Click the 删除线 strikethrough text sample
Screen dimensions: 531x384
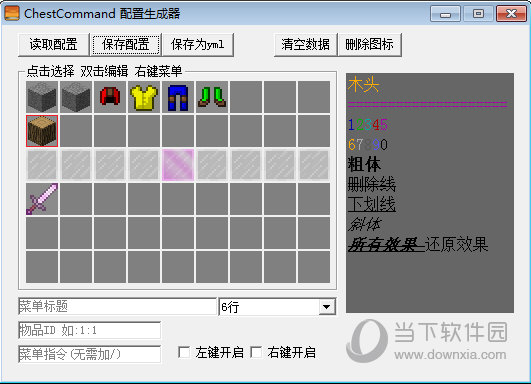tap(371, 185)
